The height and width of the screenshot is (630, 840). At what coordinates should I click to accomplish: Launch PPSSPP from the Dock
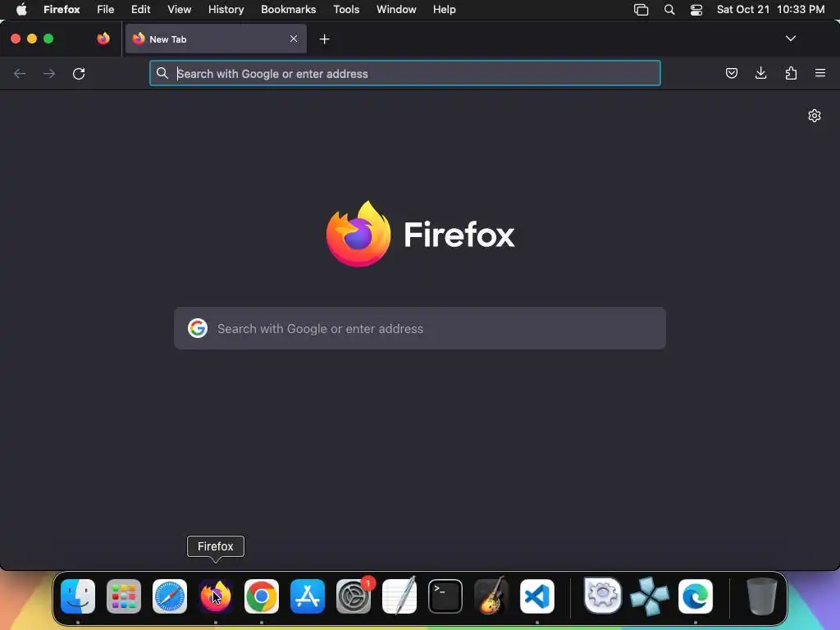(x=650, y=596)
